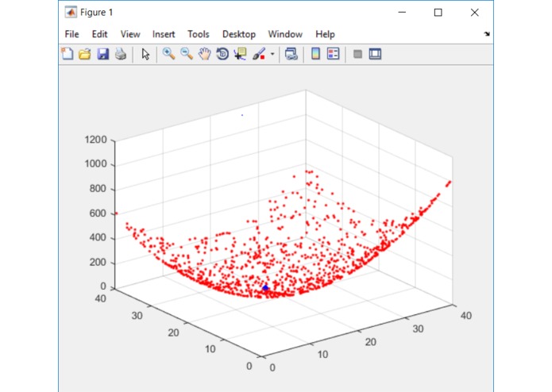Open the Edit menu
Image resolution: width=552 pixels, height=392 pixels.
[99, 34]
